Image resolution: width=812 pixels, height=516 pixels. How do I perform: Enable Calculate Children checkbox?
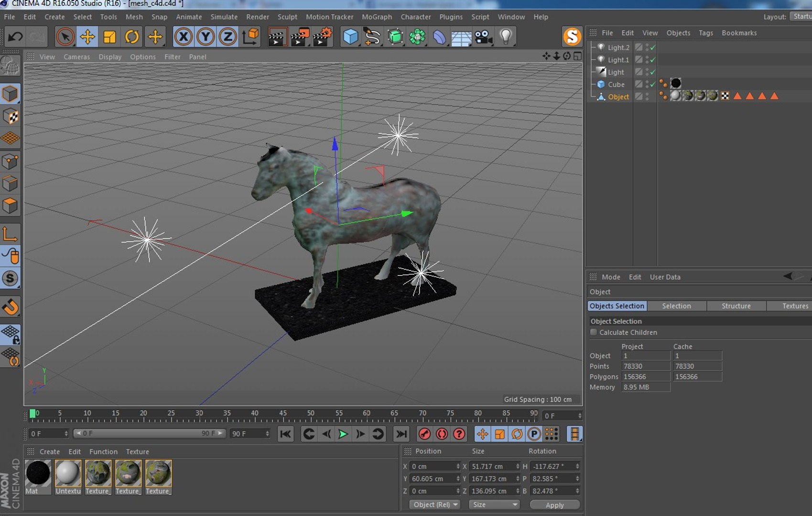point(594,332)
